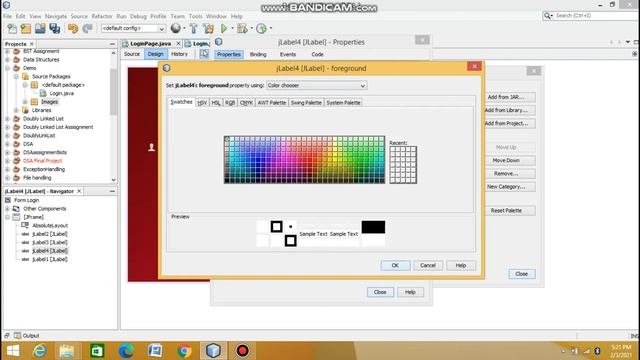Click the New Category button
The width and height of the screenshot is (640, 360).
coord(506,187)
